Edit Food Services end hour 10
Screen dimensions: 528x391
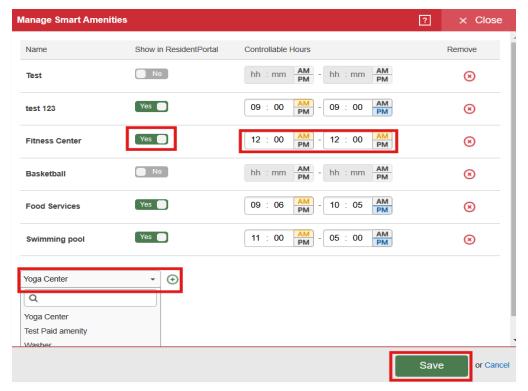334,205
